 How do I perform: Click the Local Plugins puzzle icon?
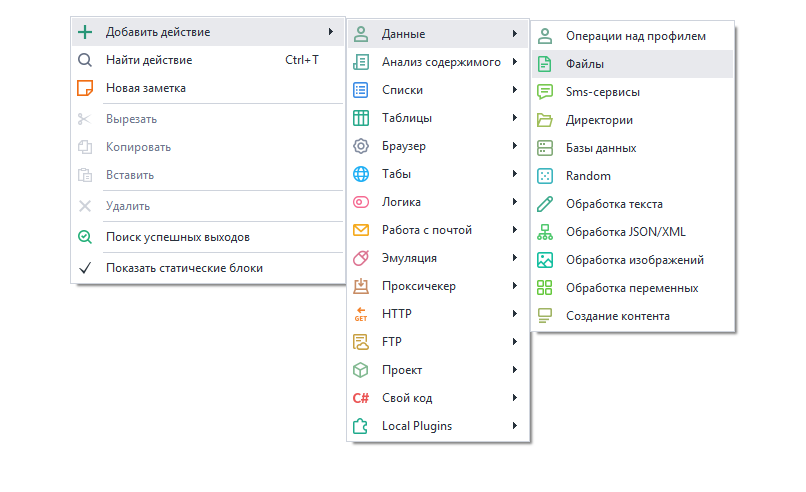(x=361, y=426)
